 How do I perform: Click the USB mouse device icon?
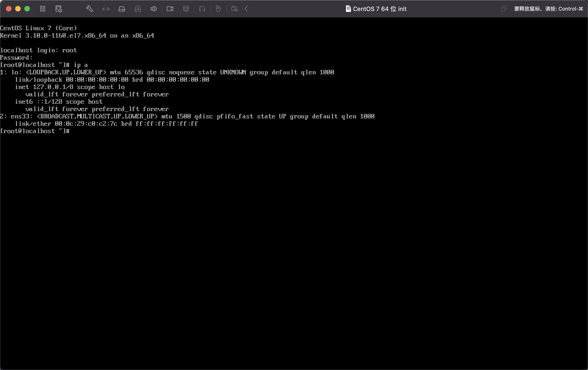218,9
